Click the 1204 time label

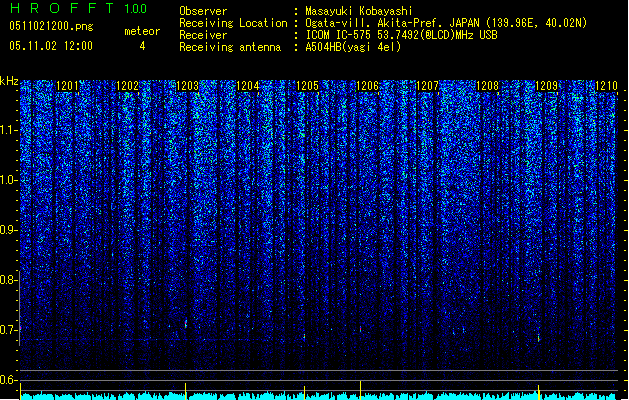click(248, 86)
